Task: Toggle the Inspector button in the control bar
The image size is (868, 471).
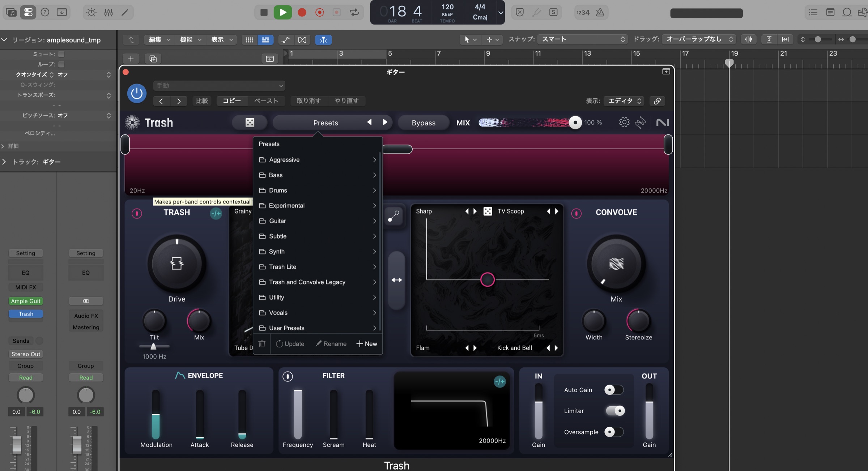Action: pyautogui.click(x=28, y=12)
